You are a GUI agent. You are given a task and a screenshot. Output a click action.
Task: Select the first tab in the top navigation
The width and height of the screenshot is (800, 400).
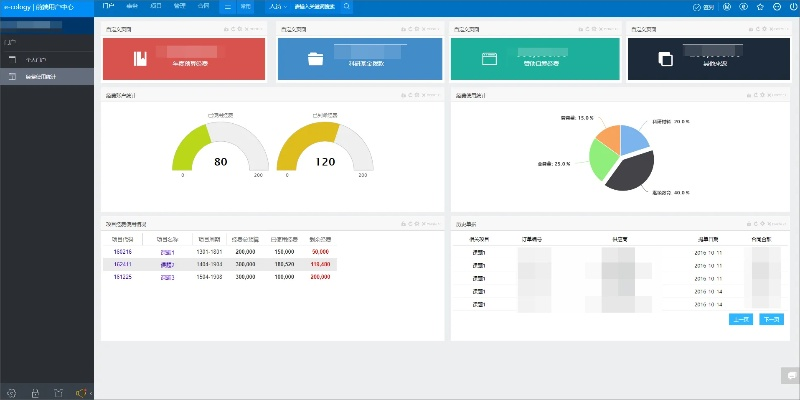(x=109, y=6)
